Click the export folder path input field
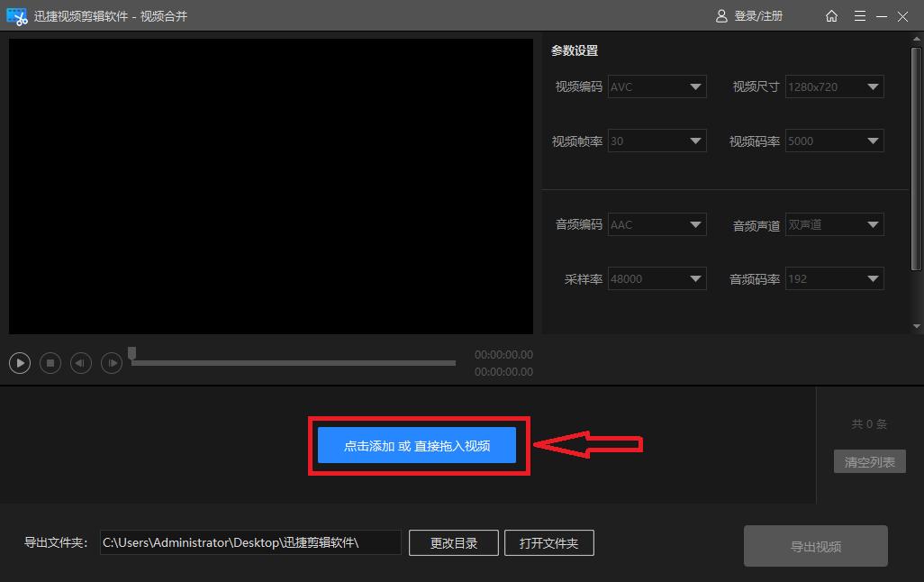This screenshot has width=924, height=582. pyautogui.click(x=250, y=542)
